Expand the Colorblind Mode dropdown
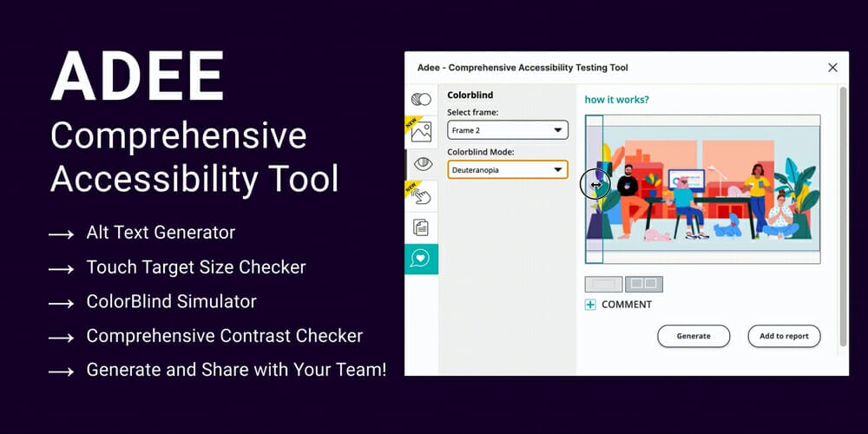The width and height of the screenshot is (868, 434). [x=508, y=170]
